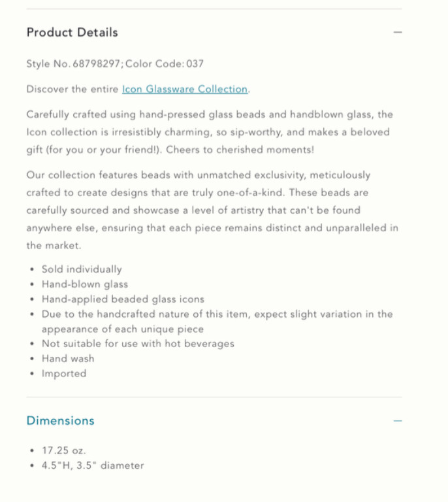Click the Product Details heading
The height and width of the screenshot is (502, 448).
click(72, 32)
